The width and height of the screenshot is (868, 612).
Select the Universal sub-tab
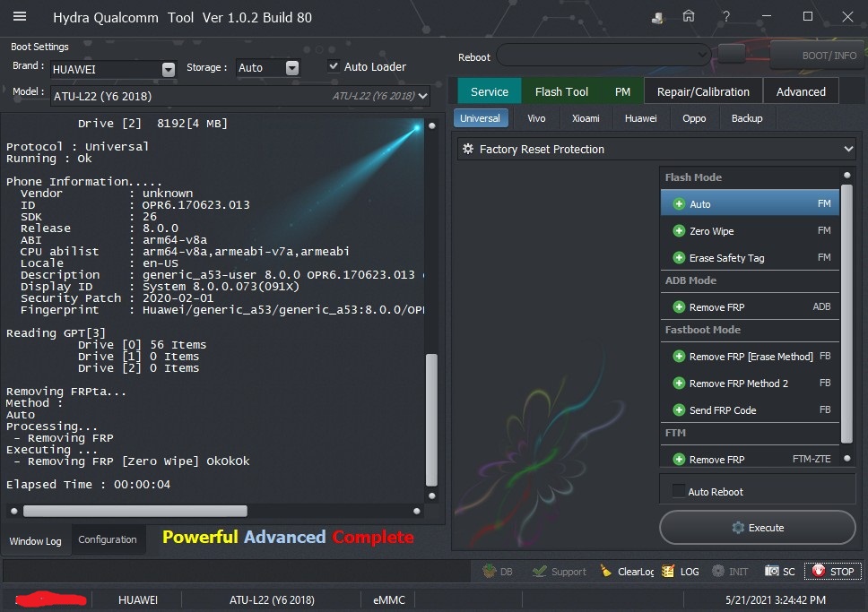(480, 118)
